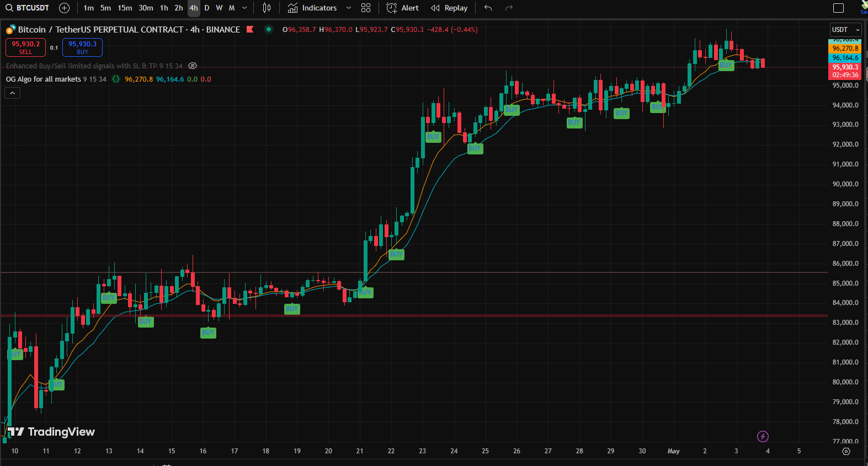Screen dimensions: 868x466
Task: Switch to the 15m timeframe
Action: [x=125, y=8]
